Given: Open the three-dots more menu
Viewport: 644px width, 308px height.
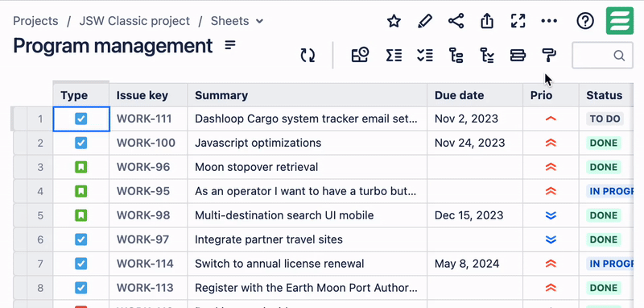Looking at the screenshot, I should [x=549, y=21].
